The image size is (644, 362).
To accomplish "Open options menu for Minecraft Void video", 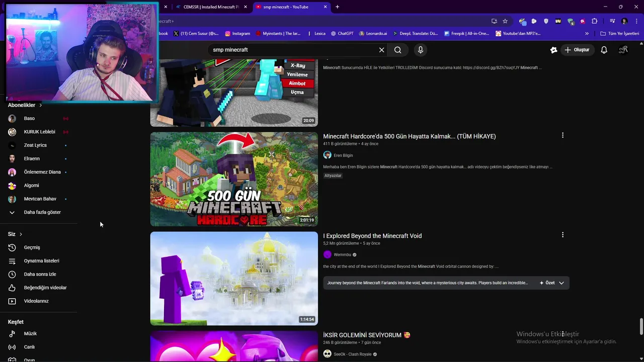I will point(562,235).
